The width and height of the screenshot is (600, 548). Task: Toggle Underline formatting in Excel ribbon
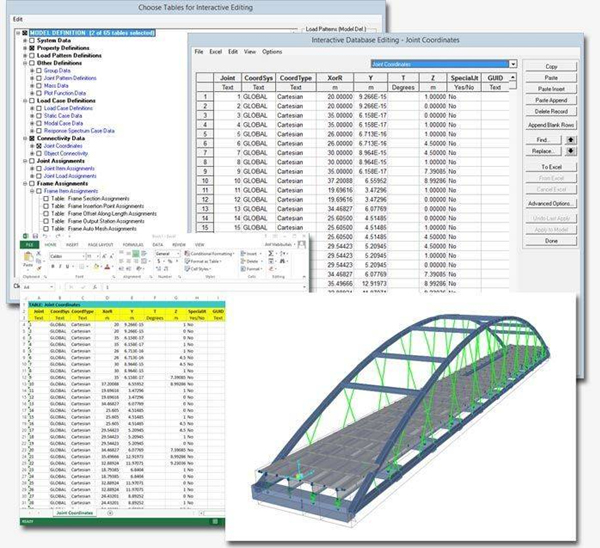click(x=67, y=266)
